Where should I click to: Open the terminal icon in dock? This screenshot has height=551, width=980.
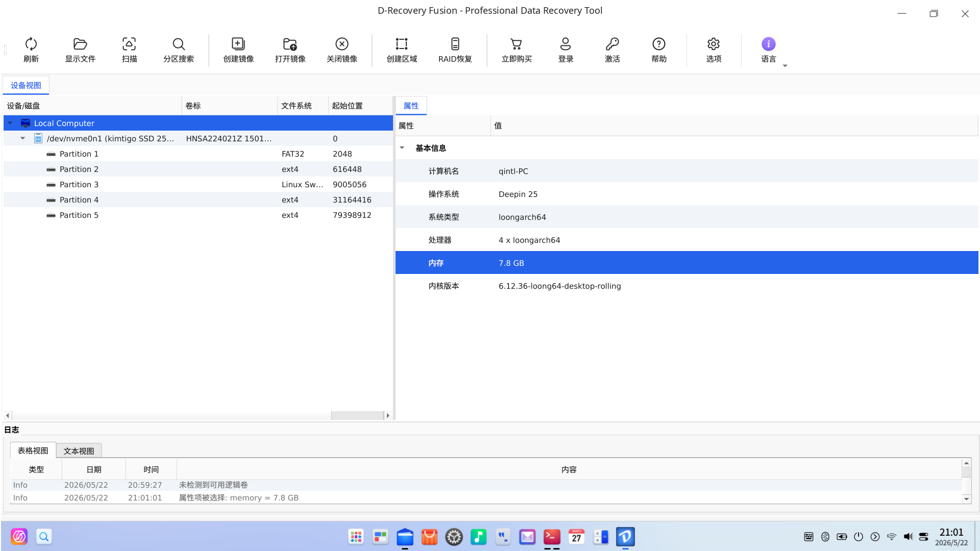(552, 537)
